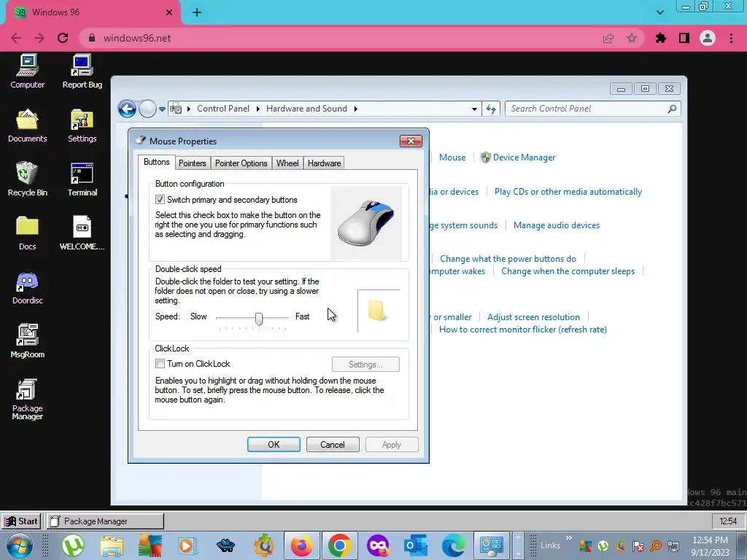Open the Device Manager link

point(524,157)
